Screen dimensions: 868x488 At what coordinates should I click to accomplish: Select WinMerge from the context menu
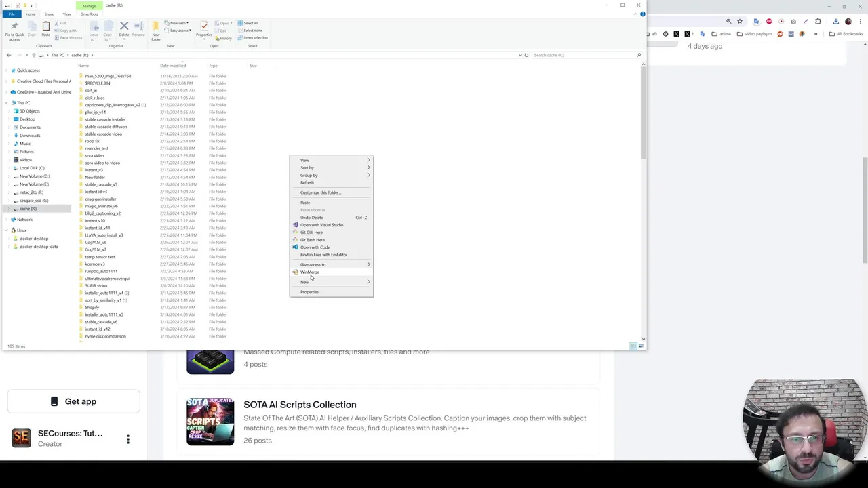point(331,272)
